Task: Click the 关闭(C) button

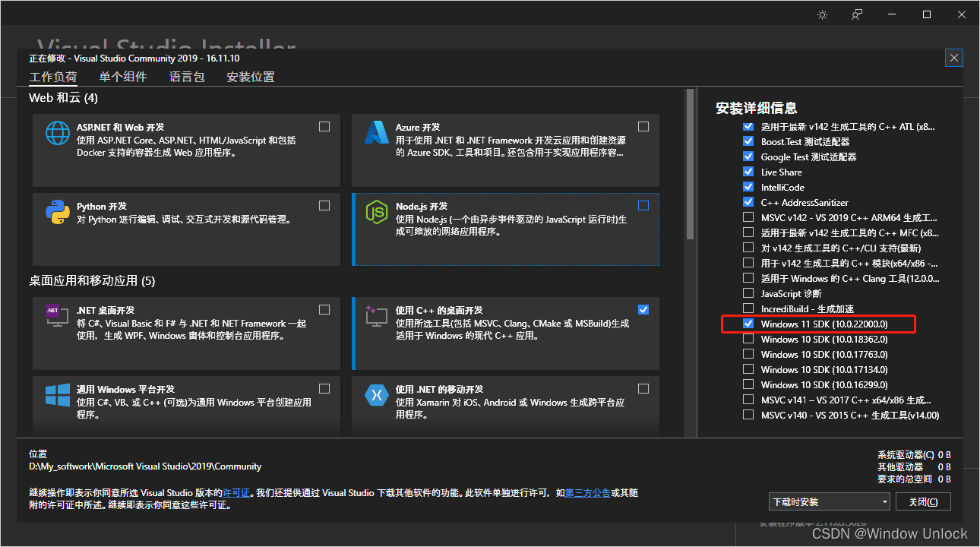Action: pyautogui.click(x=924, y=501)
